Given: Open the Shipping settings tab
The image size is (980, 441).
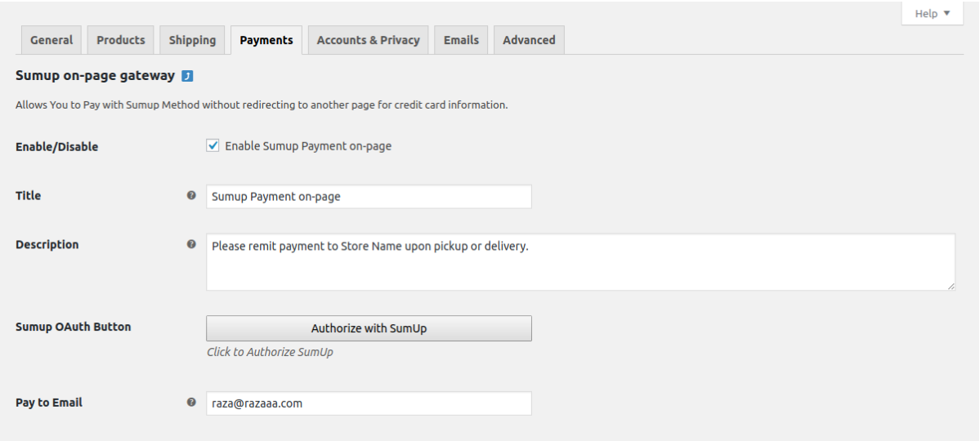Looking at the screenshot, I should pyautogui.click(x=193, y=40).
